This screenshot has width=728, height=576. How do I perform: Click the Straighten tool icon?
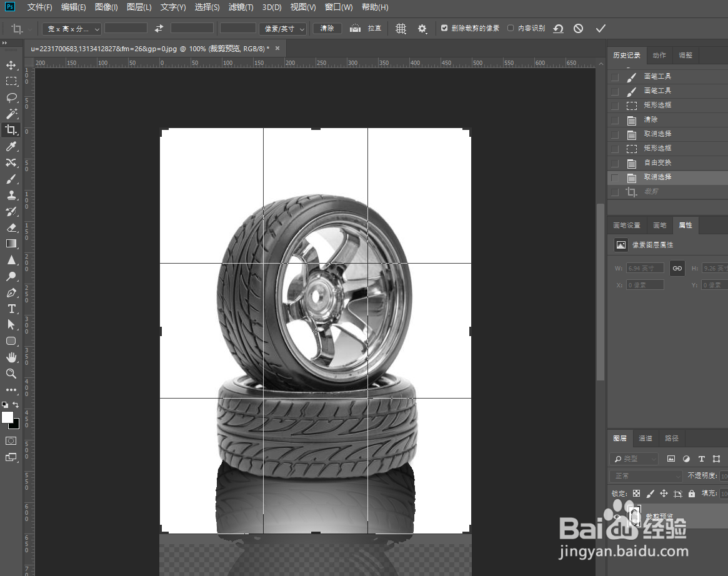(355, 28)
